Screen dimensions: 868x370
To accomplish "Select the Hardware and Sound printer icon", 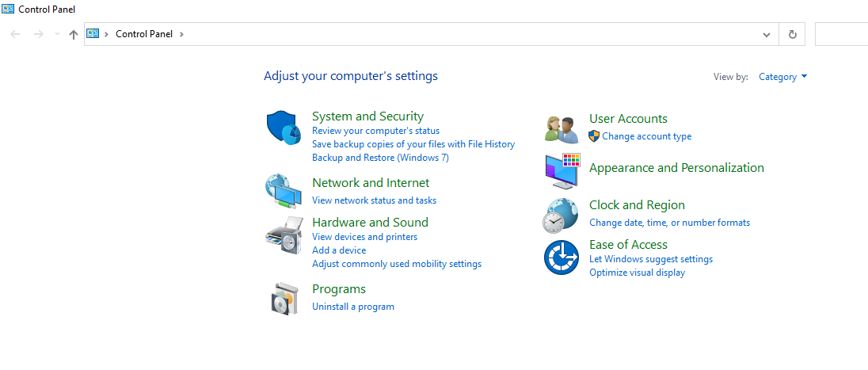I will [x=284, y=235].
